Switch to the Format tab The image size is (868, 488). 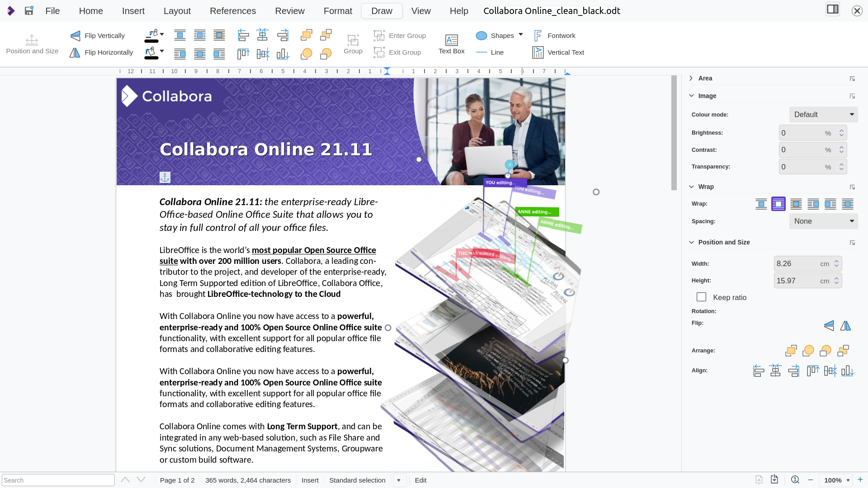click(338, 11)
